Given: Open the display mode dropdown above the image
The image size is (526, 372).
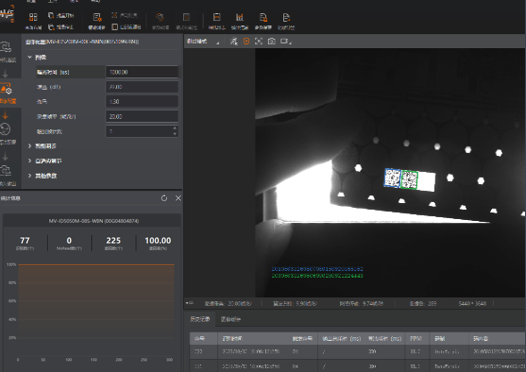Looking at the screenshot, I should point(204,42).
